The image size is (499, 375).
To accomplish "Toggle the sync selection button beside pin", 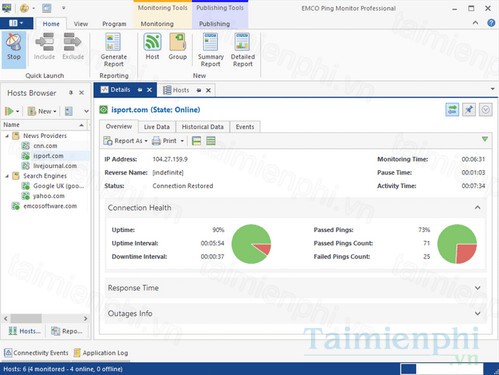I will tap(452, 110).
